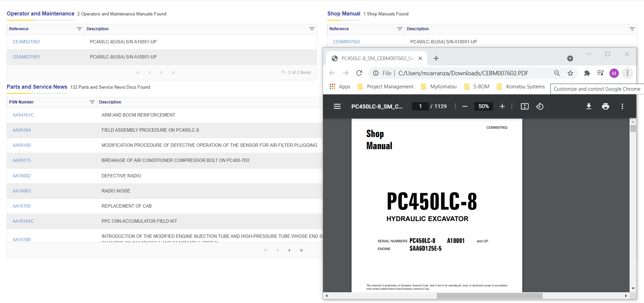Reload the PDF page
The width and height of the screenshot is (644, 303).
(359, 73)
